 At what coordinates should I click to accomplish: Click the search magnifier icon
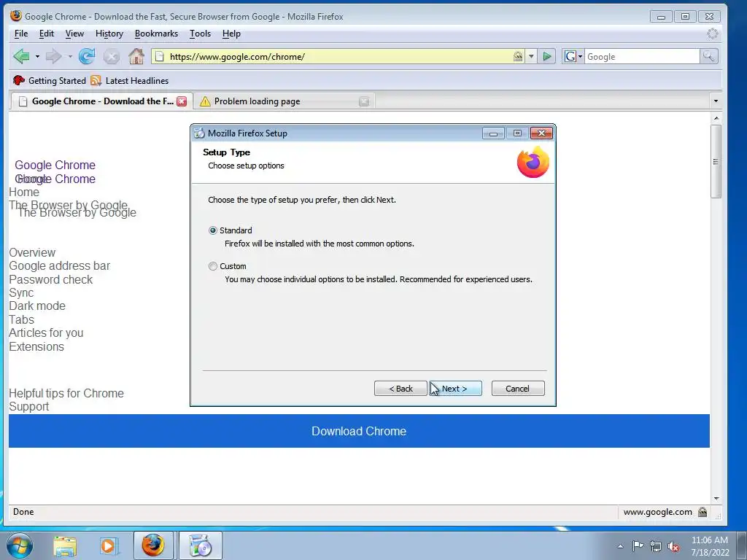pyautogui.click(x=708, y=57)
